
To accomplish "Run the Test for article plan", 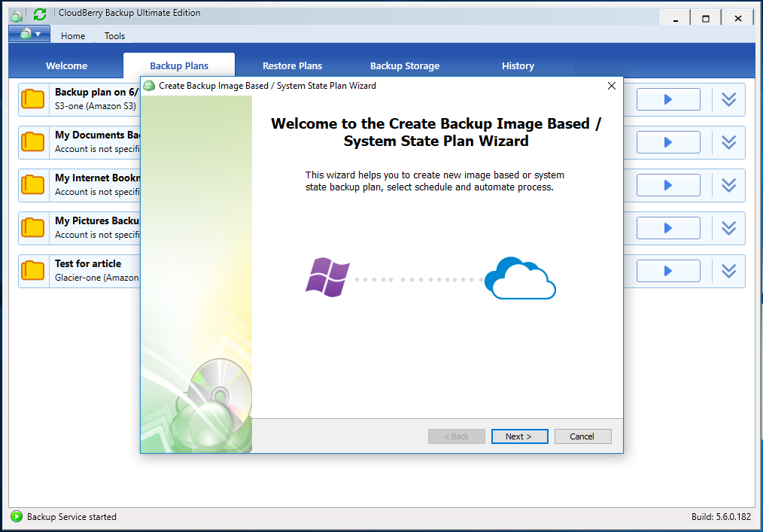I will 669,271.
